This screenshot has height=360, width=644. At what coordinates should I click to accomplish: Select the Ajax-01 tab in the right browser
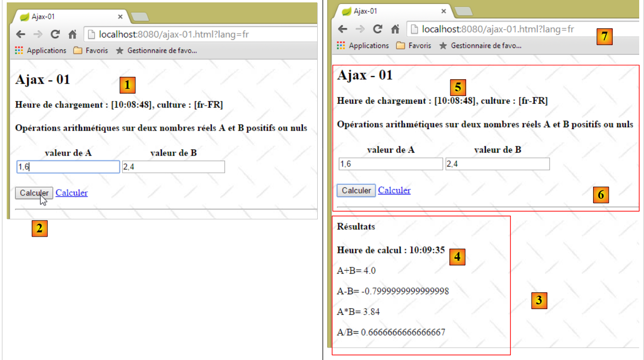[x=389, y=11]
